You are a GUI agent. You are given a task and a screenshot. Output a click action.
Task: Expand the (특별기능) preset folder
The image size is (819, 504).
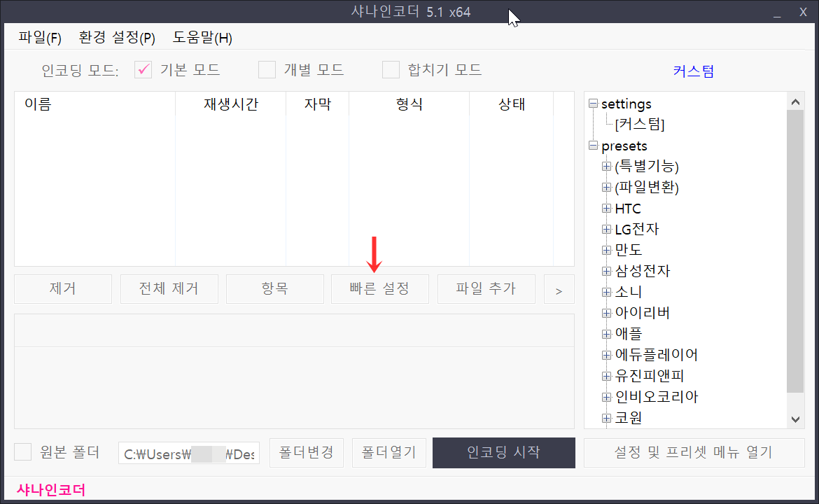(606, 166)
